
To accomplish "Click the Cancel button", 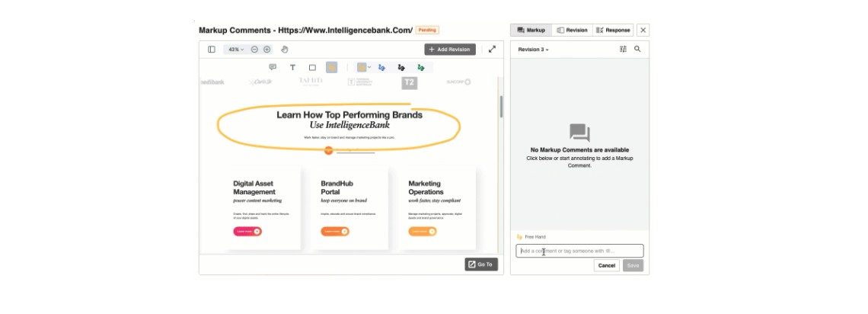I will [607, 265].
